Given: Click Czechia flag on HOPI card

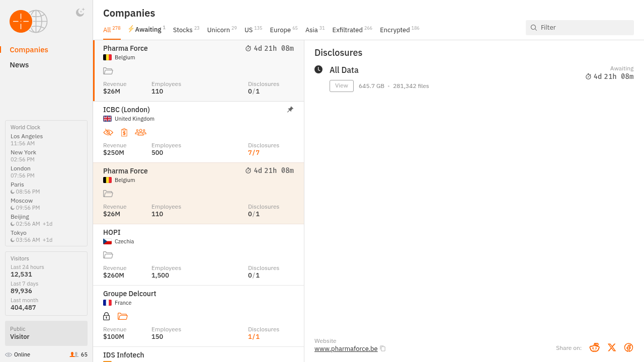Looking at the screenshot, I should coord(107,241).
